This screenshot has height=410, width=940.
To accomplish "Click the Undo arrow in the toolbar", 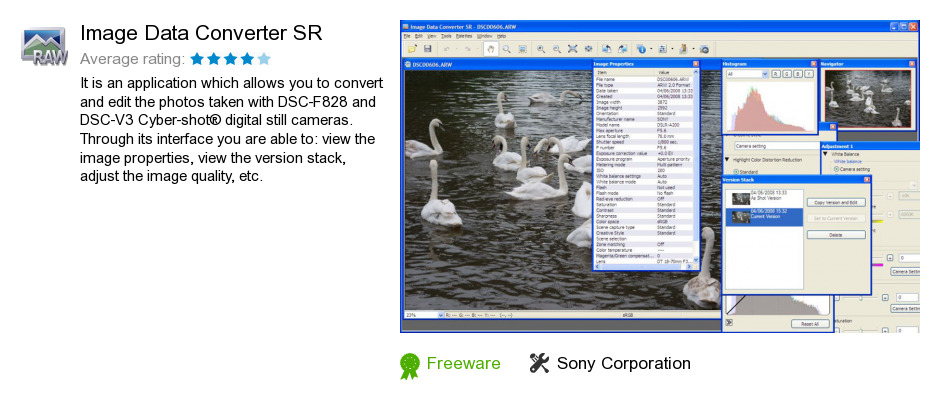I will pyautogui.click(x=447, y=49).
